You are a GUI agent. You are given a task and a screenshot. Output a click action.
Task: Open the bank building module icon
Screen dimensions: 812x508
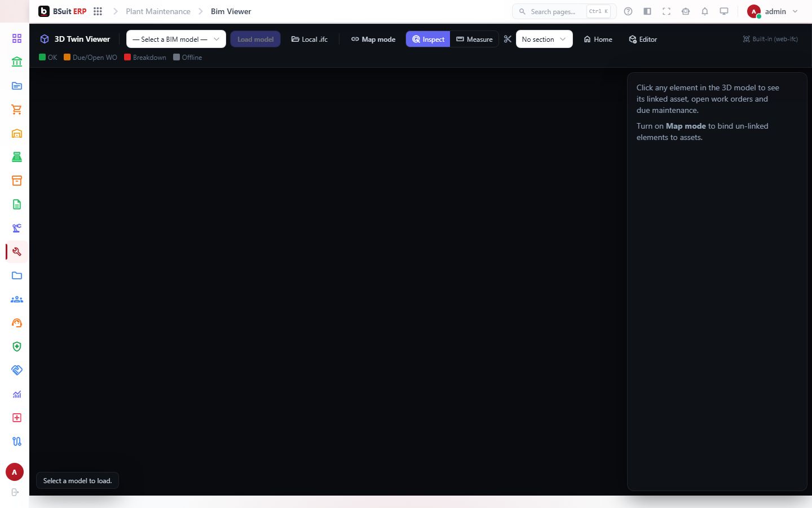click(17, 62)
